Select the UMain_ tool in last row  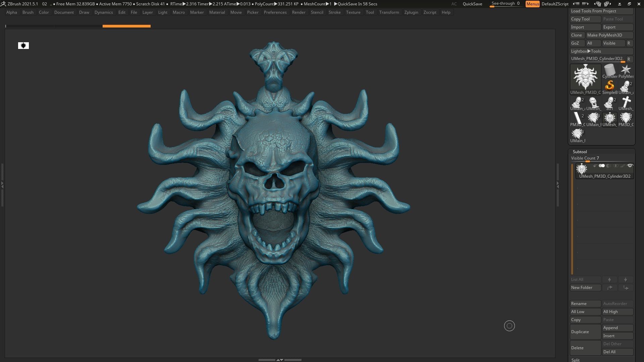tap(578, 136)
